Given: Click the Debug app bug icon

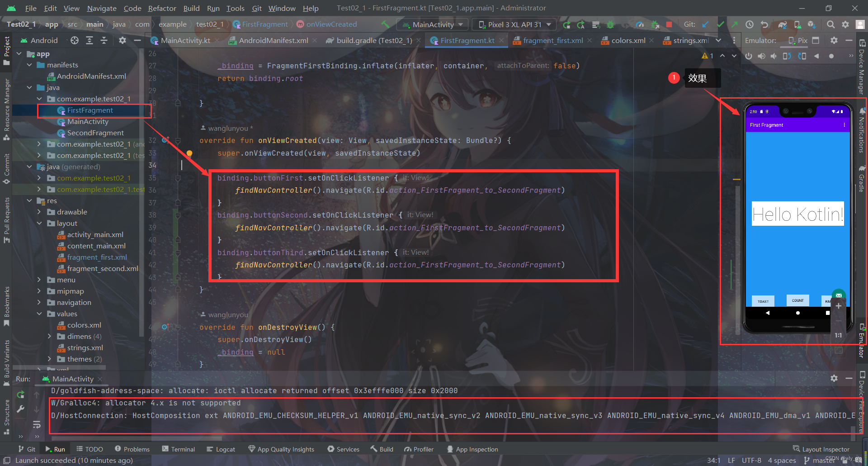Looking at the screenshot, I should pyautogui.click(x=610, y=24).
